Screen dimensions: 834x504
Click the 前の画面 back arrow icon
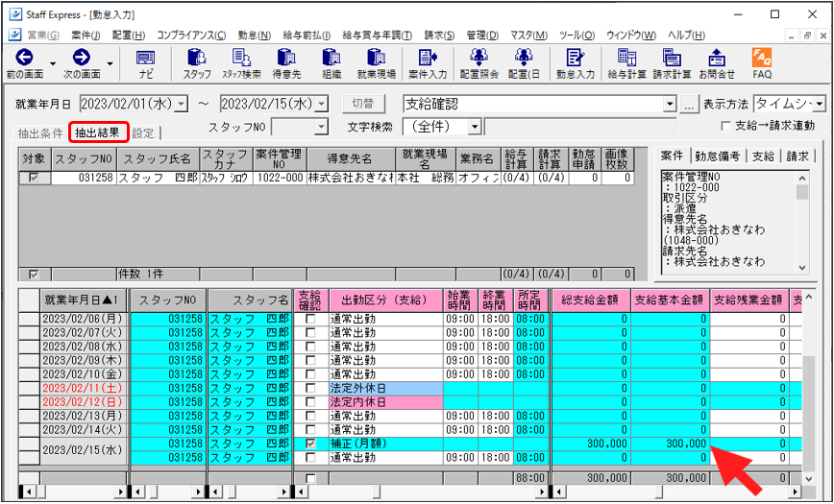click(25, 58)
